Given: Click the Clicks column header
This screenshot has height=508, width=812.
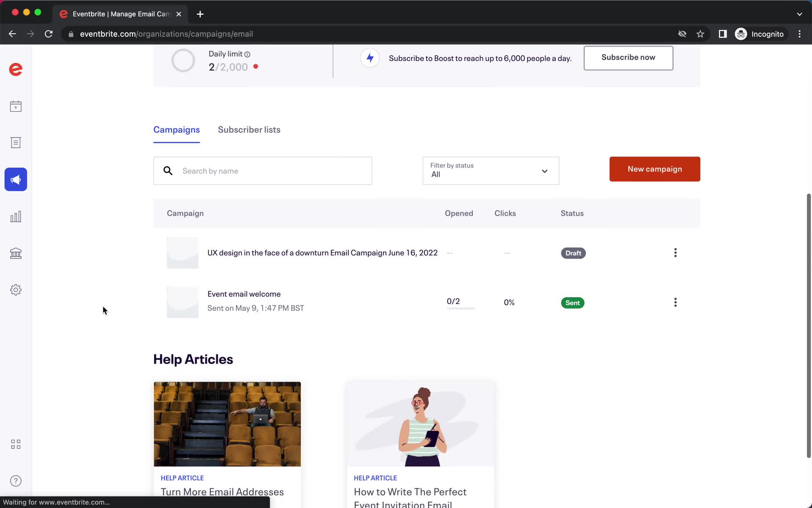Looking at the screenshot, I should pos(505,213).
